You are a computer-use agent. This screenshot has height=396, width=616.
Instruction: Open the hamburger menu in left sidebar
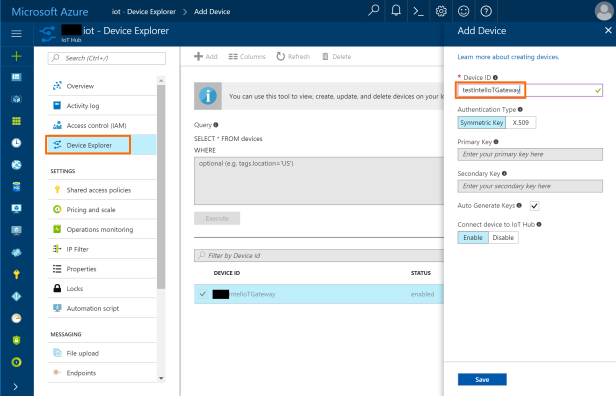coord(16,34)
